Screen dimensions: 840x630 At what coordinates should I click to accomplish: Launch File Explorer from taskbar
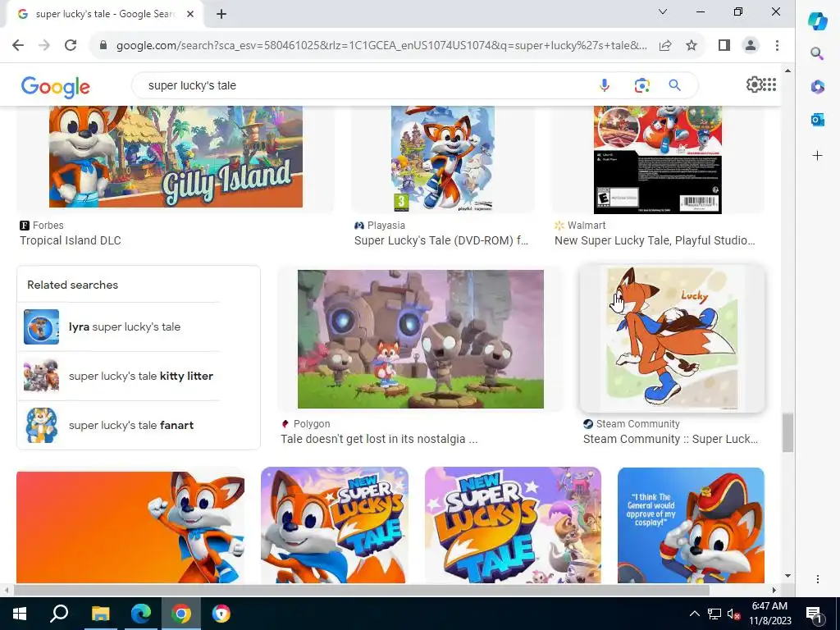[100, 614]
